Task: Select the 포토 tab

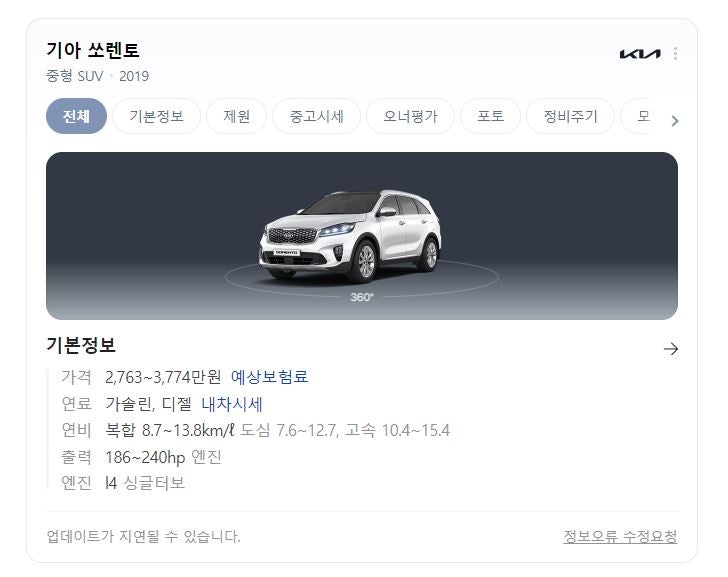Action: pos(490,116)
